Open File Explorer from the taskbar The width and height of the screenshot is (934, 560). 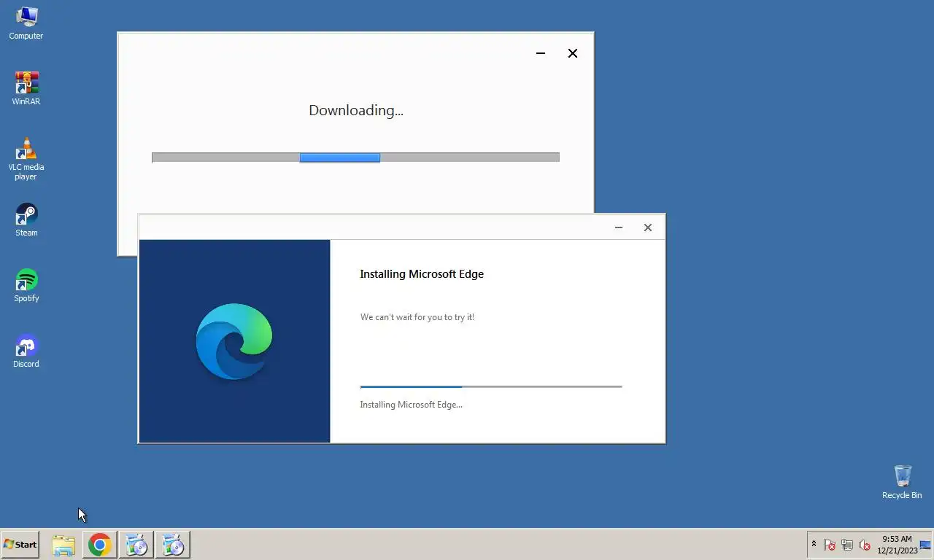pos(63,545)
